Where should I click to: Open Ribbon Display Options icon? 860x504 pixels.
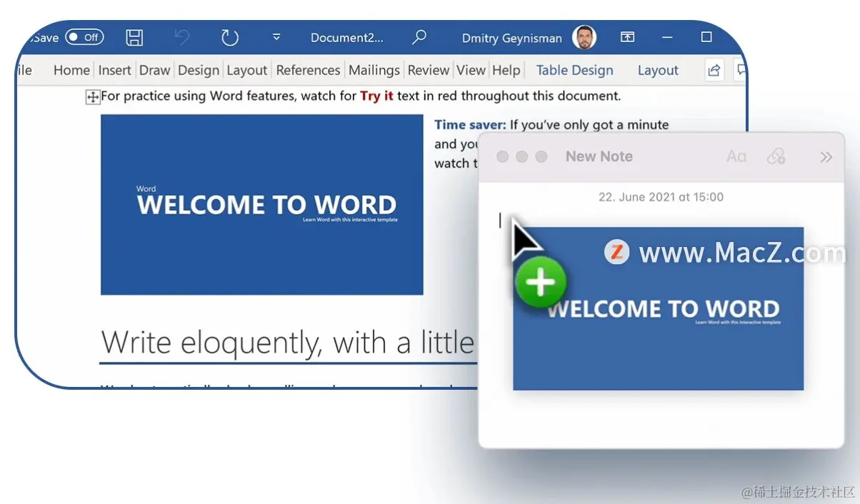627,37
